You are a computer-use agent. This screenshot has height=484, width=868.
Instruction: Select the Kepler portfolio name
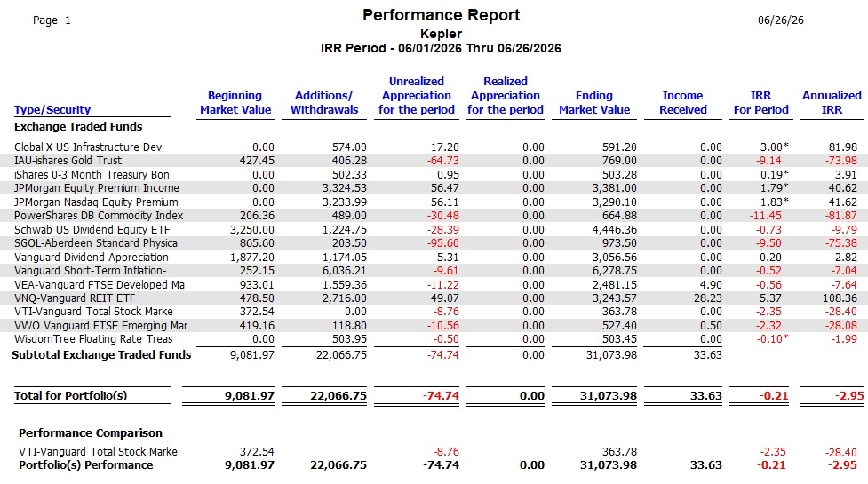442,34
